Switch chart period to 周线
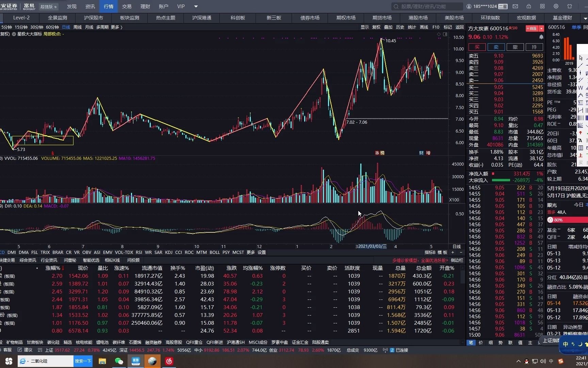The width and height of the screenshot is (588, 368). (x=78, y=27)
